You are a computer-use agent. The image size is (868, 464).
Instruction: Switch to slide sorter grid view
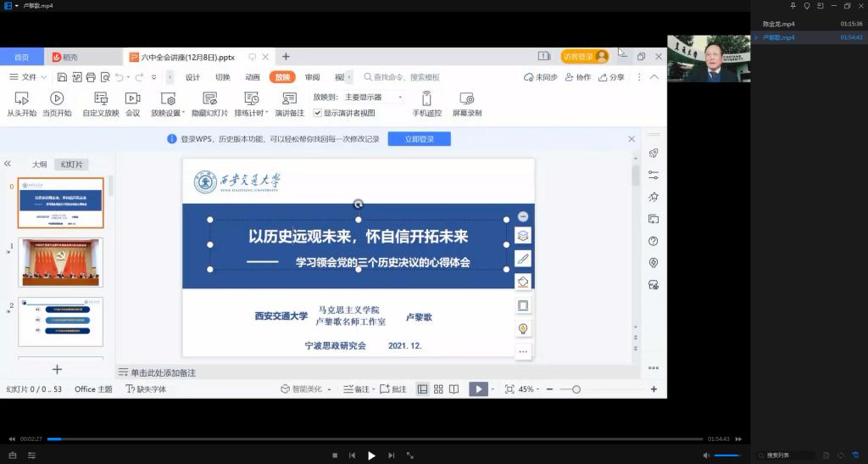pyautogui.click(x=438, y=389)
